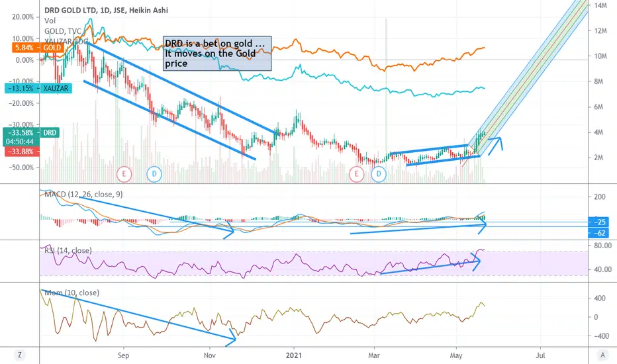
Task: Select the RSI (14, close) legend
Action: [68, 250]
